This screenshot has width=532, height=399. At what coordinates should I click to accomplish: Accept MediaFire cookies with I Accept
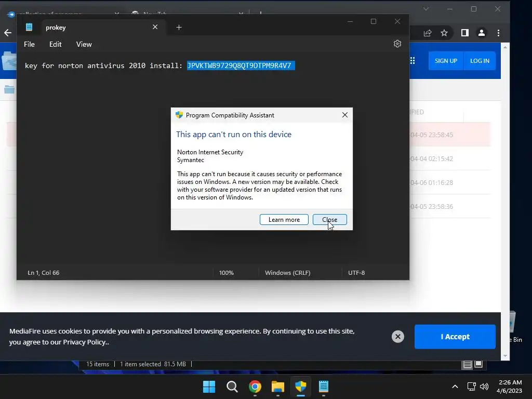[x=455, y=337]
